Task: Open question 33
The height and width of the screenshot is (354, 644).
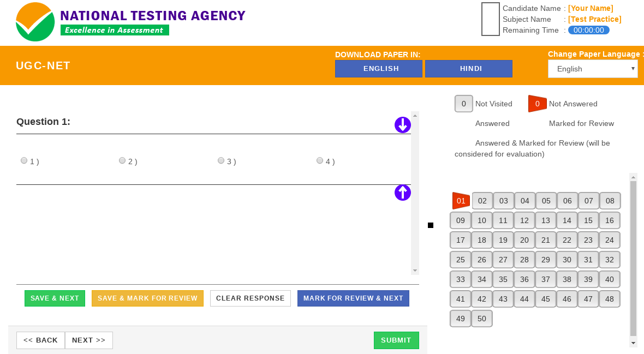Action: coord(461,279)
